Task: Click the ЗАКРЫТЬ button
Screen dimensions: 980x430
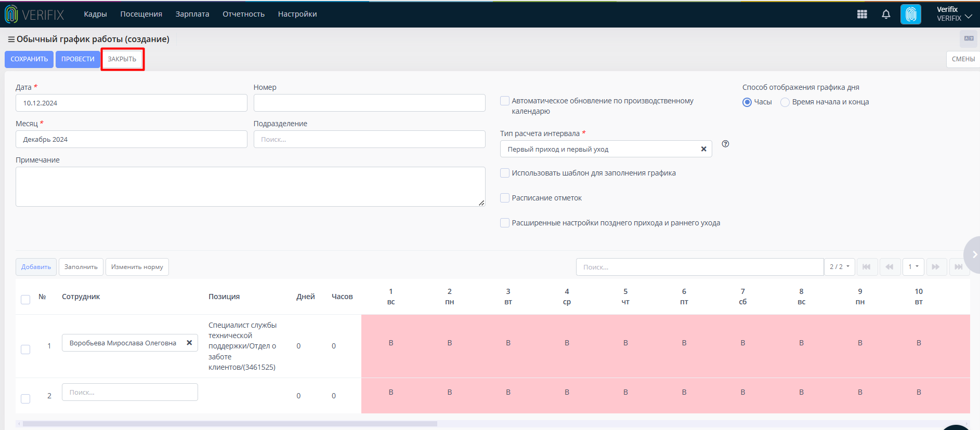Action: point(122,59)
